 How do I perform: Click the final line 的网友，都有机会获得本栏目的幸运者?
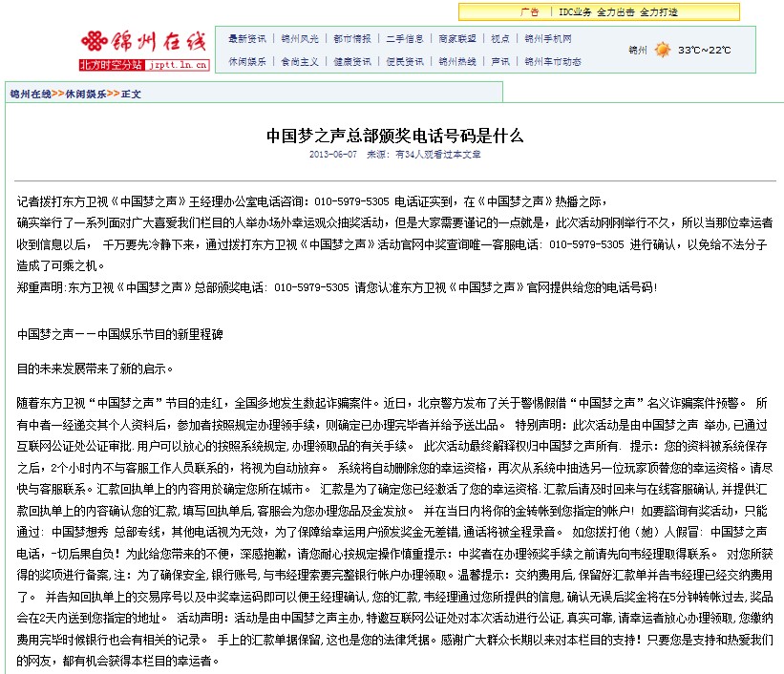[x=118, y=661]
